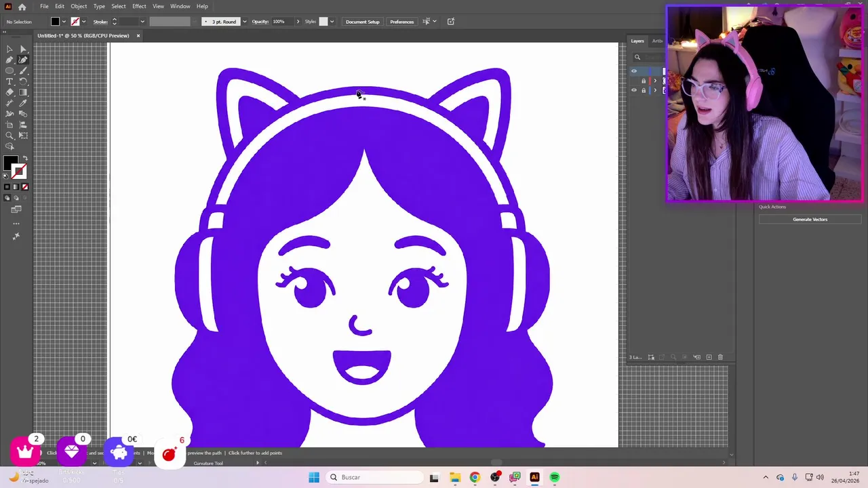Apply solid Color mode button
This screenshot has width=868, height=488.
click(x=7, y=186)
